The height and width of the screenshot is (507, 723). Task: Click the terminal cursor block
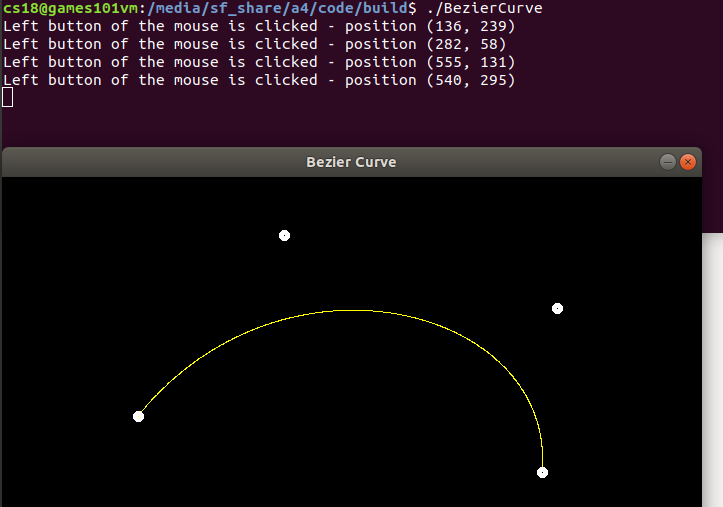tap(7, 97)
